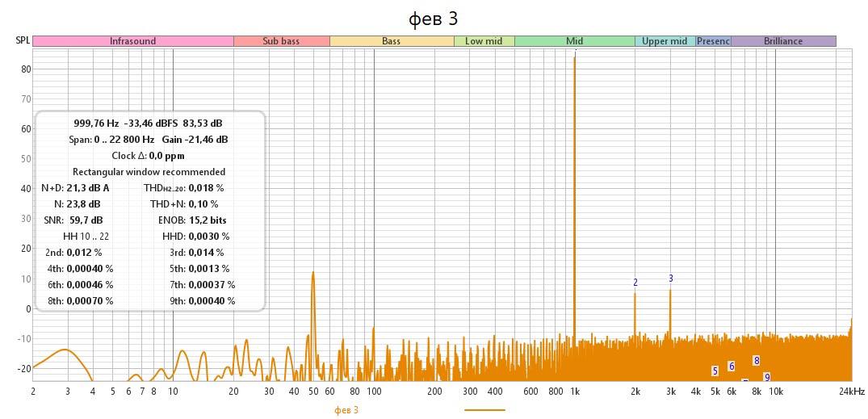The height and width of the screenshot is (419, 868).
Task: Click the SPL axis label
Action: tap(23, 40)
